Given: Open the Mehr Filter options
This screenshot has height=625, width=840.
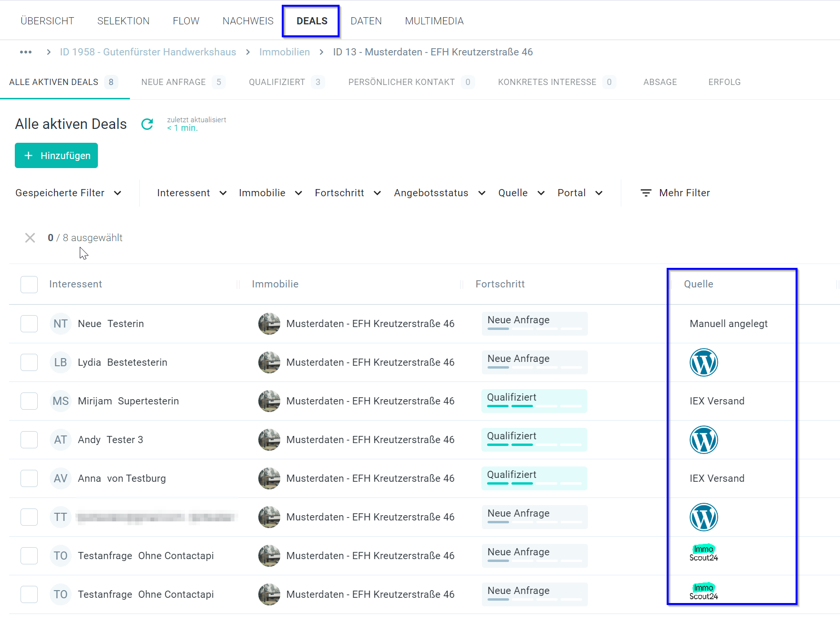Looking at the screenshot, I should tap(675, 193).
